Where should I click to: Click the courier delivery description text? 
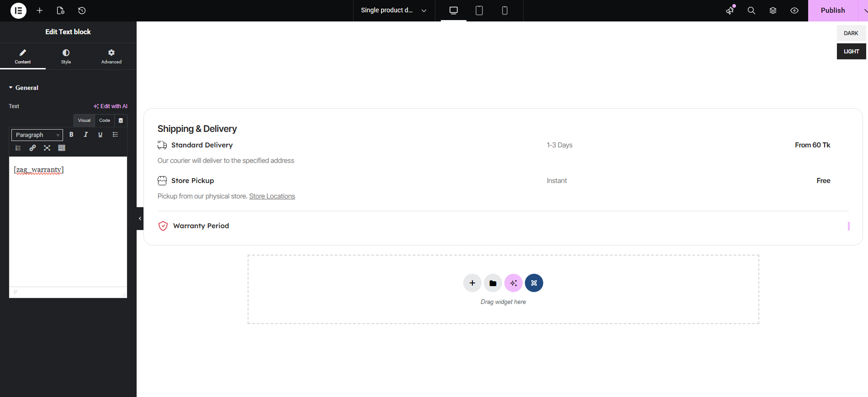(x=226, y=161)
